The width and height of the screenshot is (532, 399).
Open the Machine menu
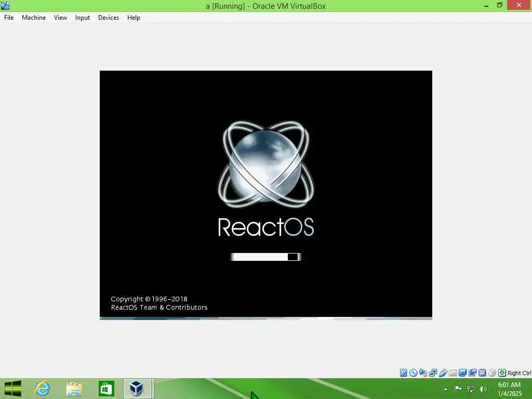(x=34, y=18)
